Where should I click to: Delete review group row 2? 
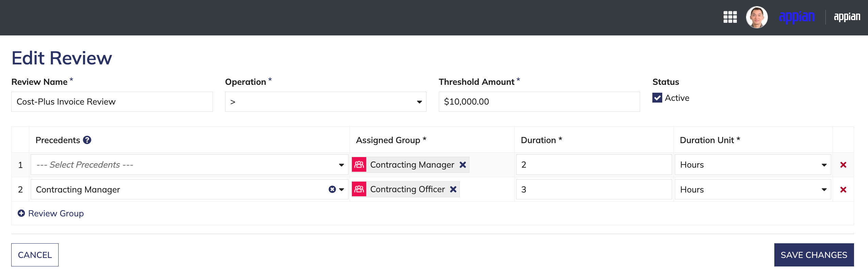[843, 189]
